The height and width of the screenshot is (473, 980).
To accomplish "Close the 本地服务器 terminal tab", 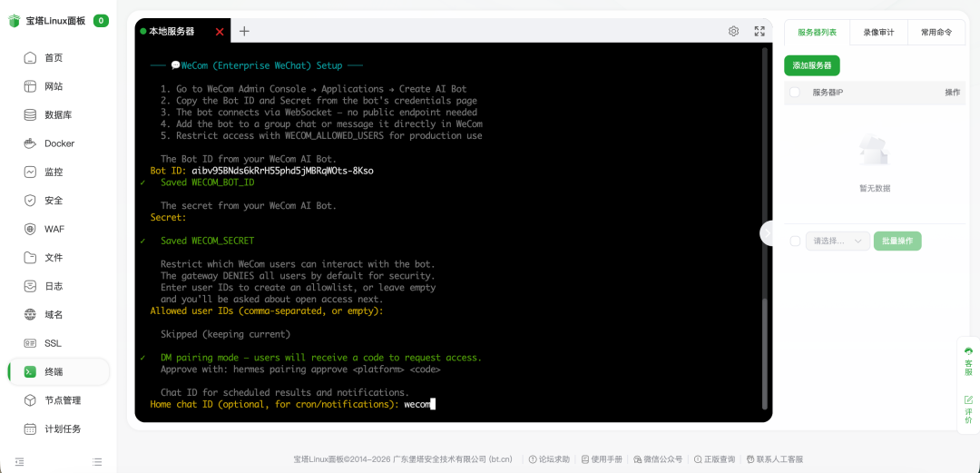I will [x=220, y=32].
